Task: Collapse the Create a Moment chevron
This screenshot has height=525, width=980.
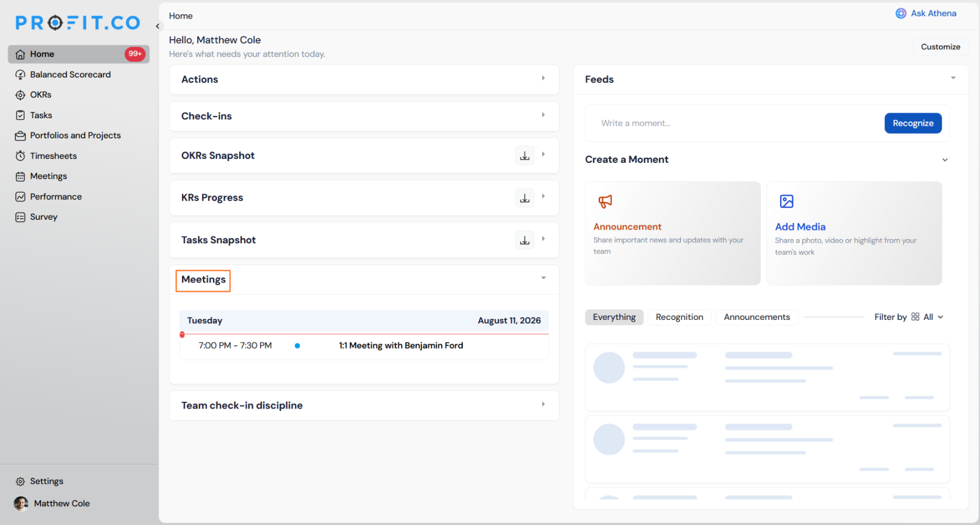Action: 945,160
